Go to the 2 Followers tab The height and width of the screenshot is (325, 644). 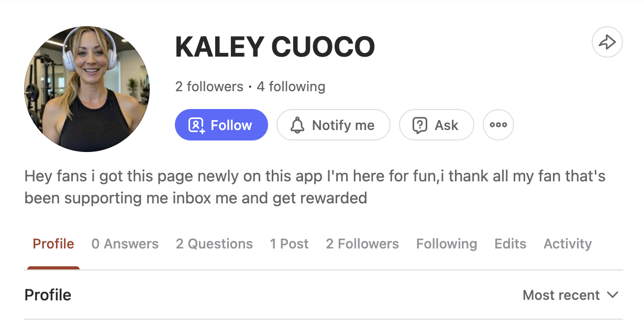pyautogui.click(x=362, y=244)
